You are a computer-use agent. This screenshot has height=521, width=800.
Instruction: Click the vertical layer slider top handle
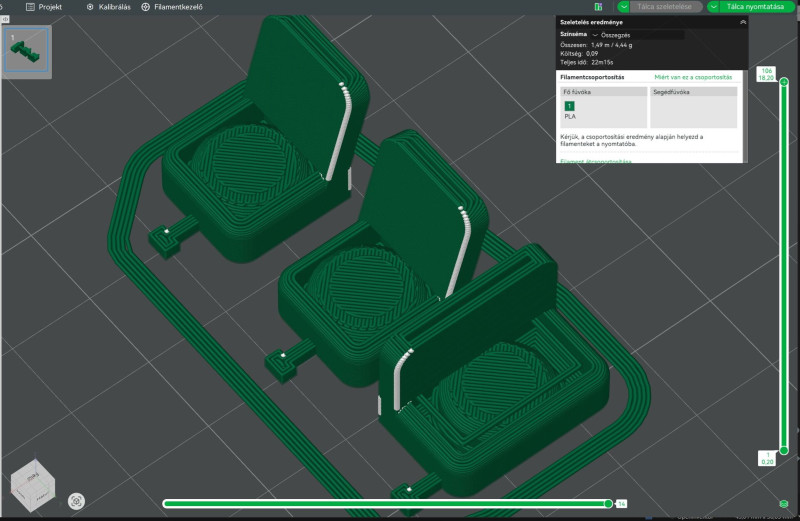tap(784, 82)
